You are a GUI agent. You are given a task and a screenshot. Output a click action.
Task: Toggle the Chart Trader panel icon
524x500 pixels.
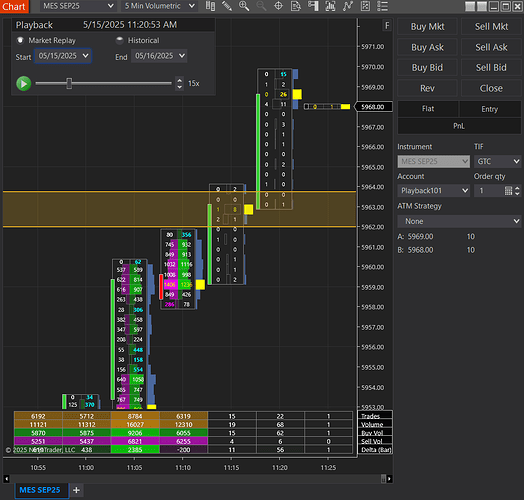point(313,6)
